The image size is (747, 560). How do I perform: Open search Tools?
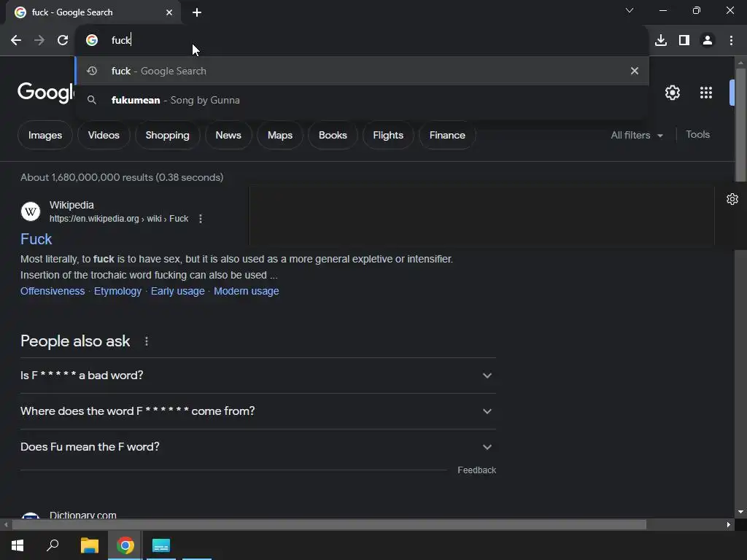tap(697, 135)
